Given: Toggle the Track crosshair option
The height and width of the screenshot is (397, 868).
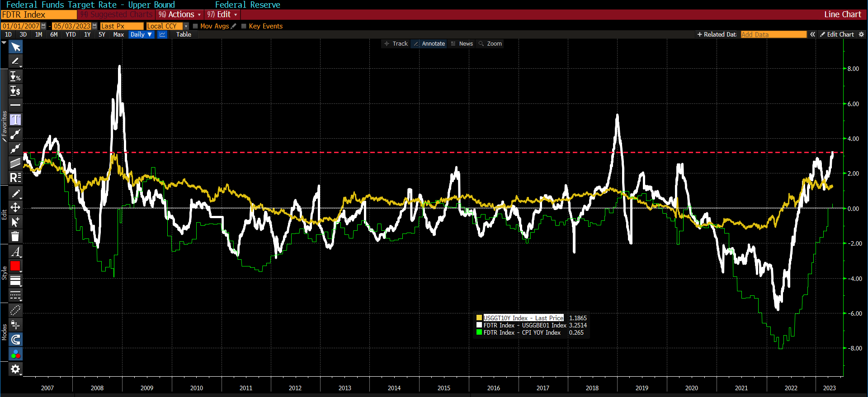Looking at the screenshot, I should 396,44.
